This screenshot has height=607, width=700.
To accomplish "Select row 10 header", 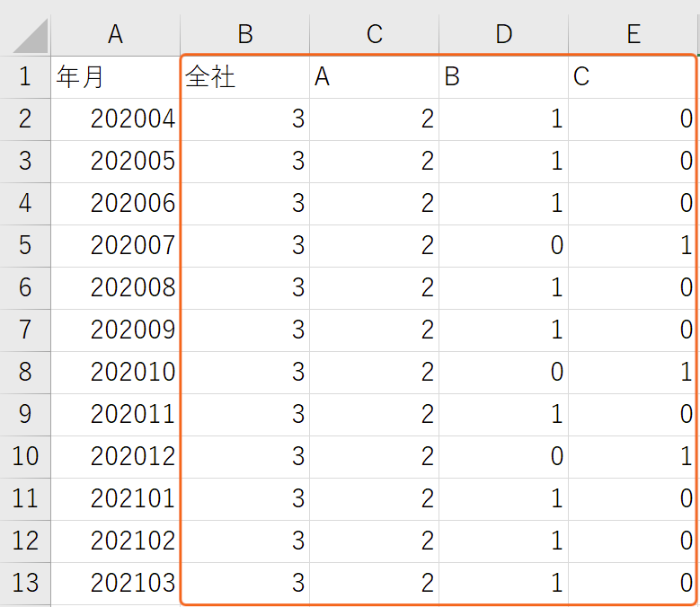I will coord(25,457).
